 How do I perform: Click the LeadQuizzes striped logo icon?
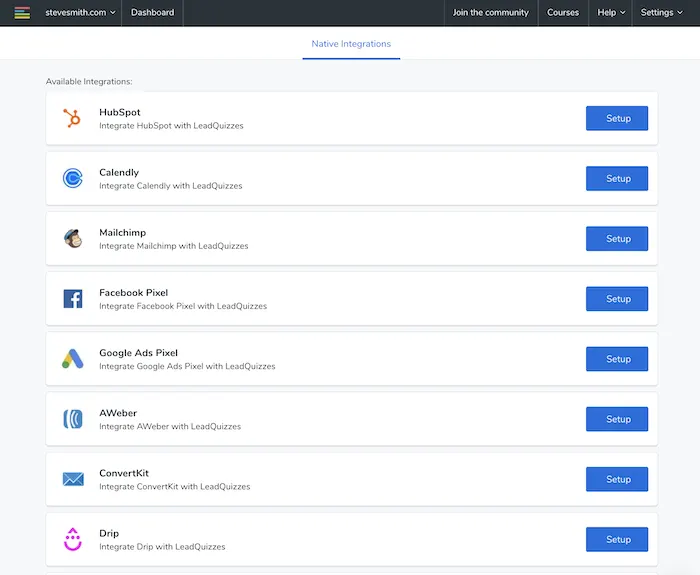click(x=22, y=12)
